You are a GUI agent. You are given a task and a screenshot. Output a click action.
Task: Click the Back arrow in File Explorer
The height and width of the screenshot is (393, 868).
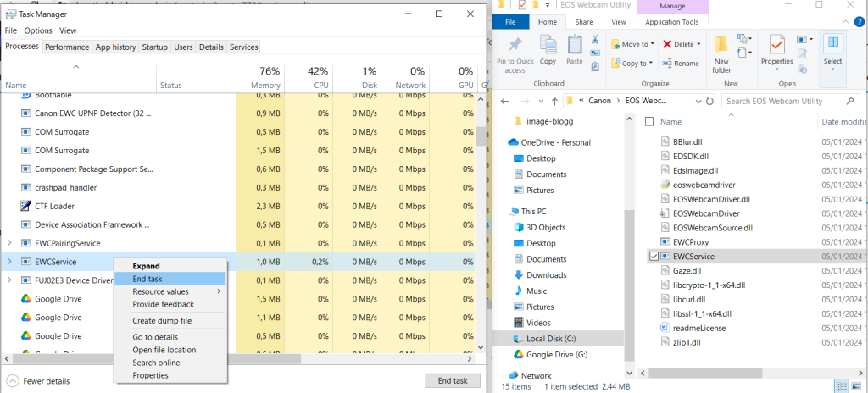[x=504, y=102]
